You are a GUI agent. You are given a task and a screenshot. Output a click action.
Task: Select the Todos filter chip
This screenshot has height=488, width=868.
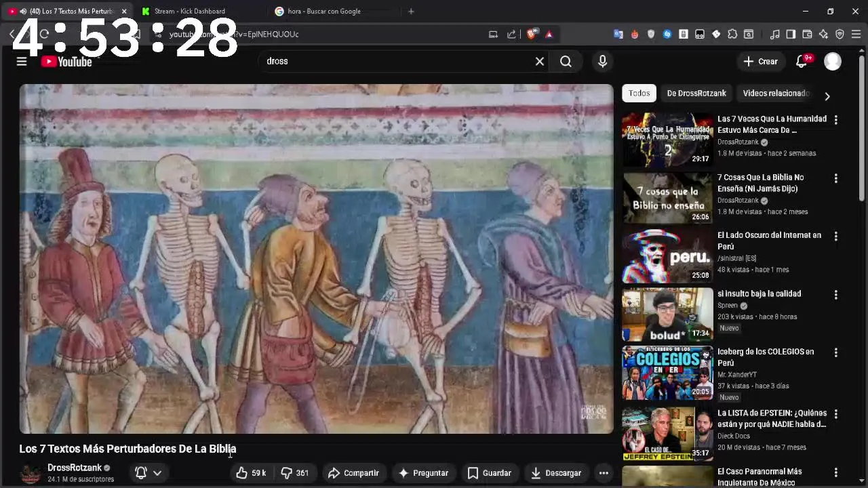pyautogui.click(x=639, y=94)
